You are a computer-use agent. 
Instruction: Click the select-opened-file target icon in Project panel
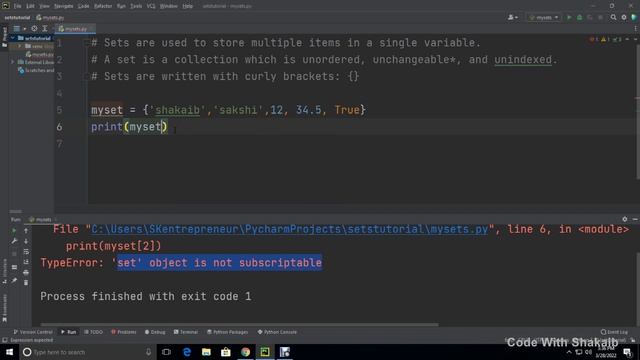click(34, 29)
